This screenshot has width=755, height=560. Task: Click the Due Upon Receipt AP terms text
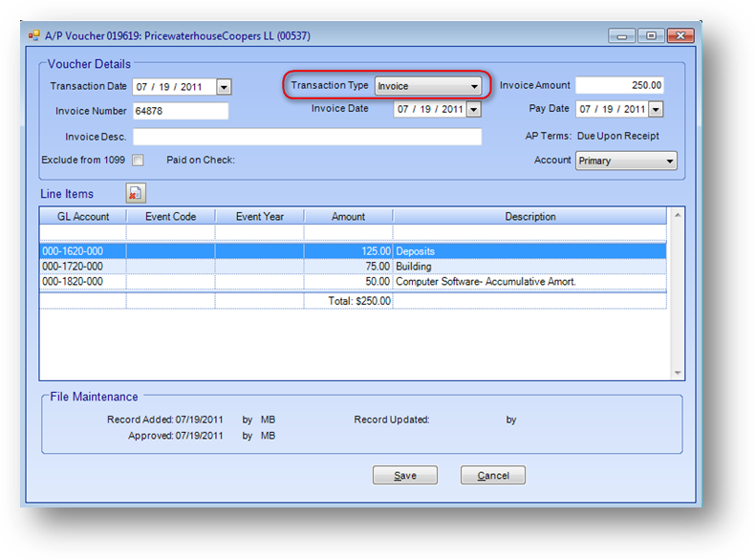pos(617,137)
